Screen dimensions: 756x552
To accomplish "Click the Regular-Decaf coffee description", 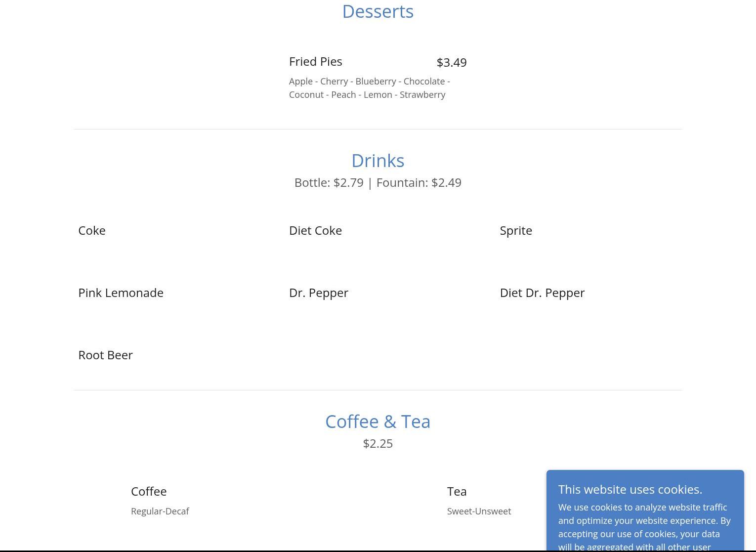I will 160,511.
